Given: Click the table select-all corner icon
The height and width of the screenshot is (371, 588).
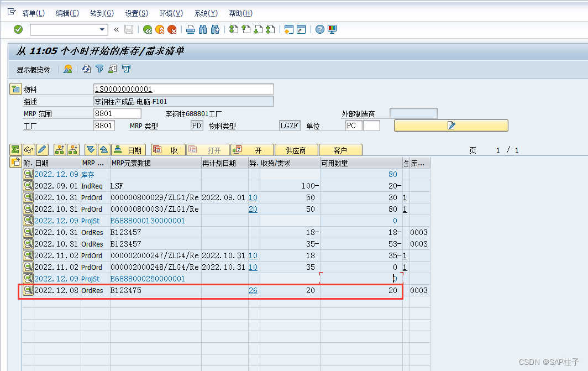Looking at the screenshot, I should point(15,163).
